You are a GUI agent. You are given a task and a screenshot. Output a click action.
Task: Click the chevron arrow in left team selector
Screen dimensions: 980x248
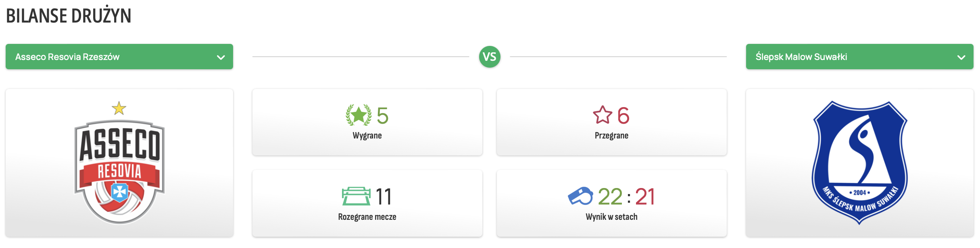pos(221,57)
